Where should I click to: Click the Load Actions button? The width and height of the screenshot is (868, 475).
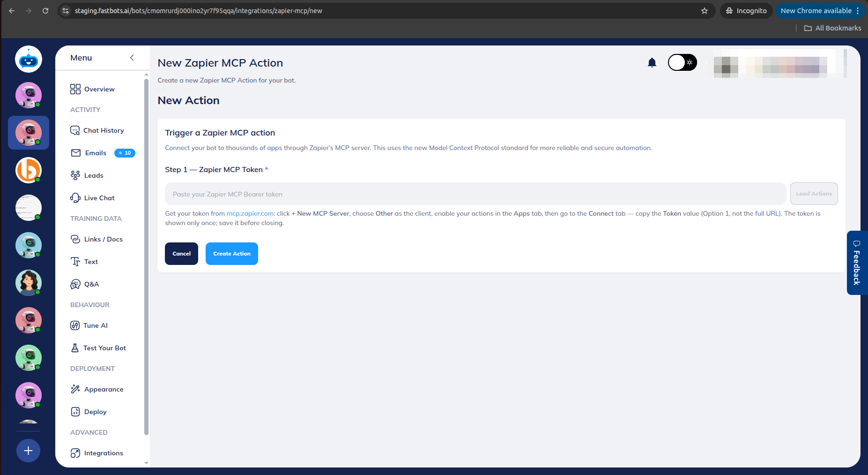click(814, 194)
